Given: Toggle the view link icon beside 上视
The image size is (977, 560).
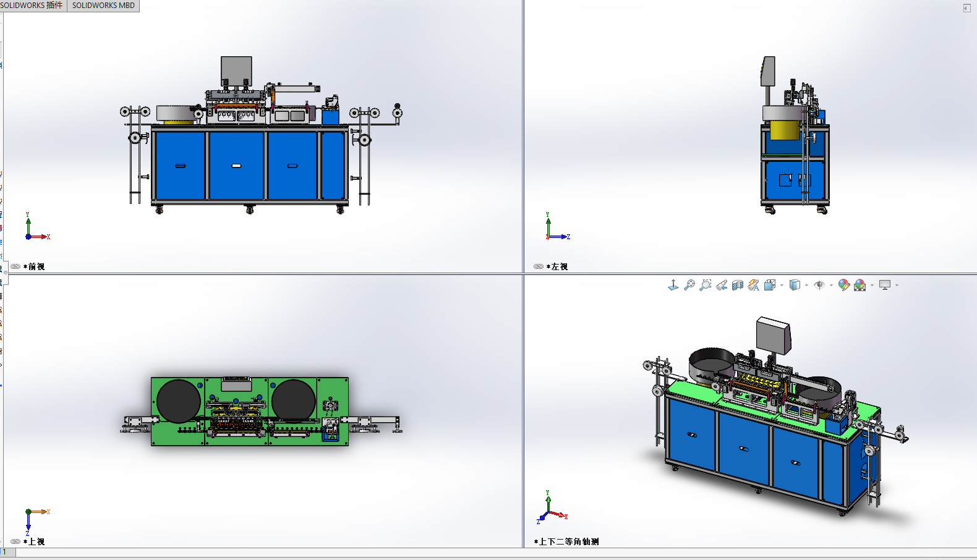Looking at the screenshot, I should (x=15, y=541).
